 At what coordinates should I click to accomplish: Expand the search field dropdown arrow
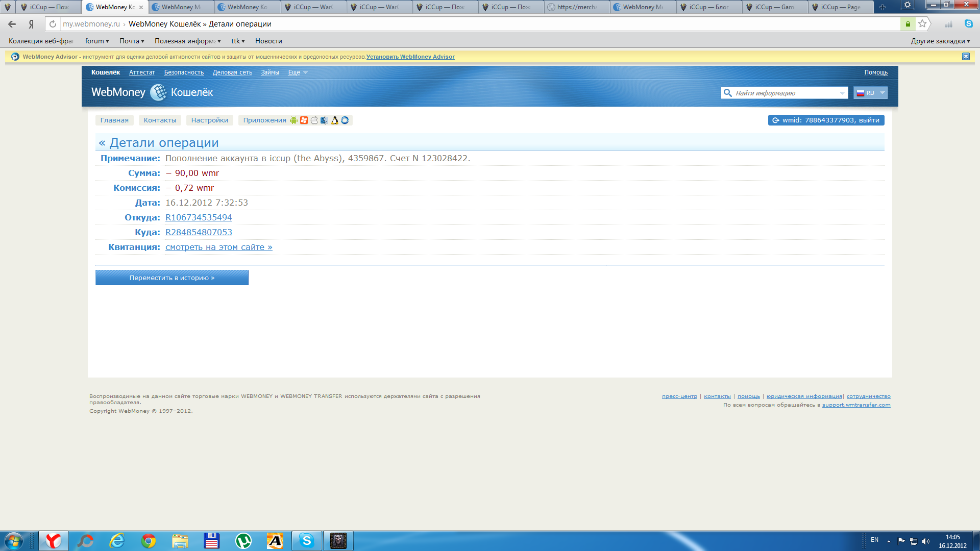coord(842,93)
